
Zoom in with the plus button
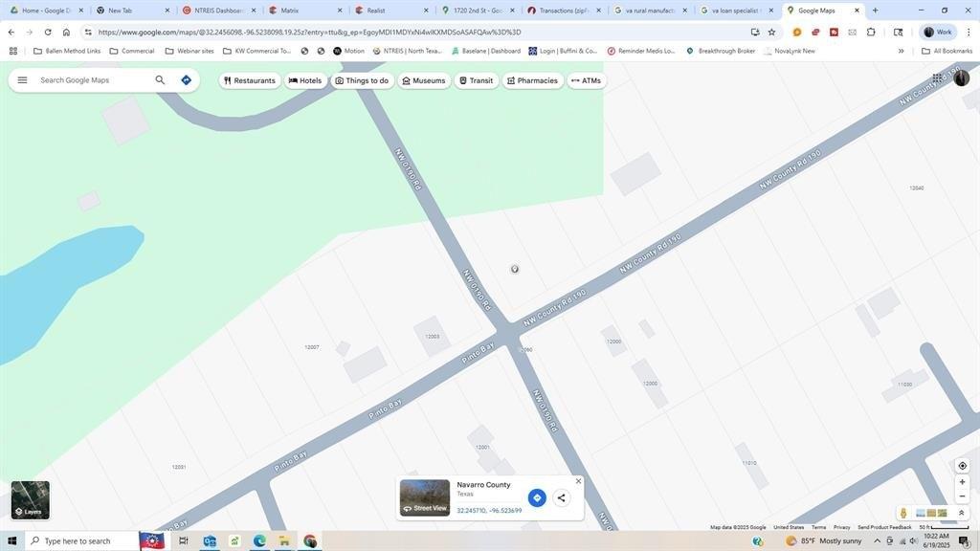click(x=963, y=482)
